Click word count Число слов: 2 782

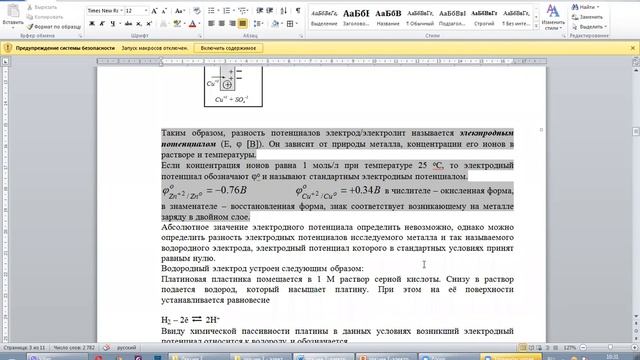(x=74, y=348)
